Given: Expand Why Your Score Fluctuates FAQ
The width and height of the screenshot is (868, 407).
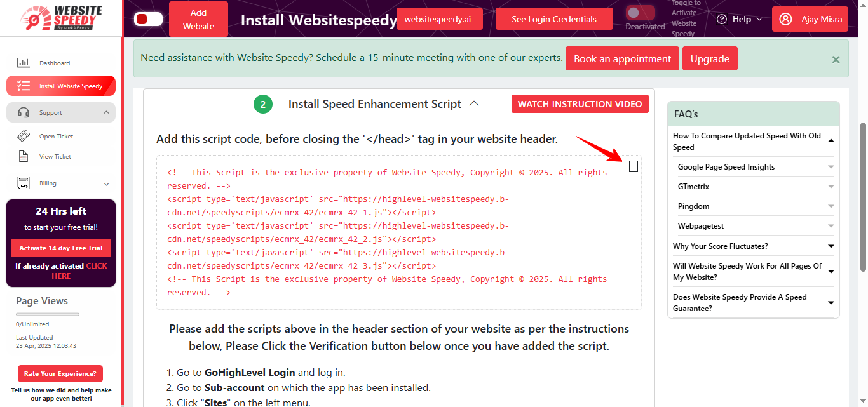Looking at the screenshot, I should pyautogui.click(x=831, y=246).
